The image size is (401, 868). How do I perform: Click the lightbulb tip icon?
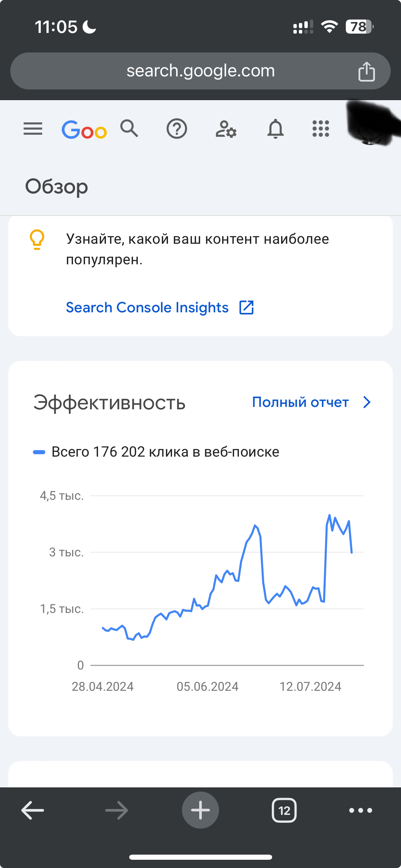(x=37, y=239)
